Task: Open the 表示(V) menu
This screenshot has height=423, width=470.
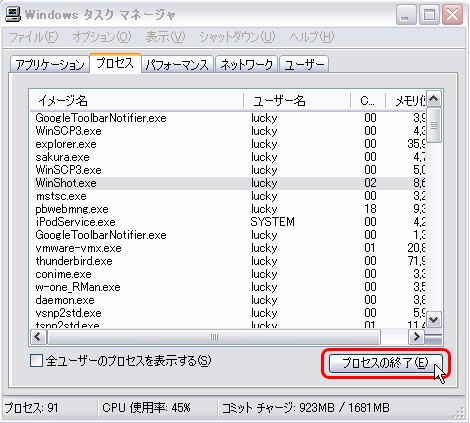Action: (x=165, y=37)
